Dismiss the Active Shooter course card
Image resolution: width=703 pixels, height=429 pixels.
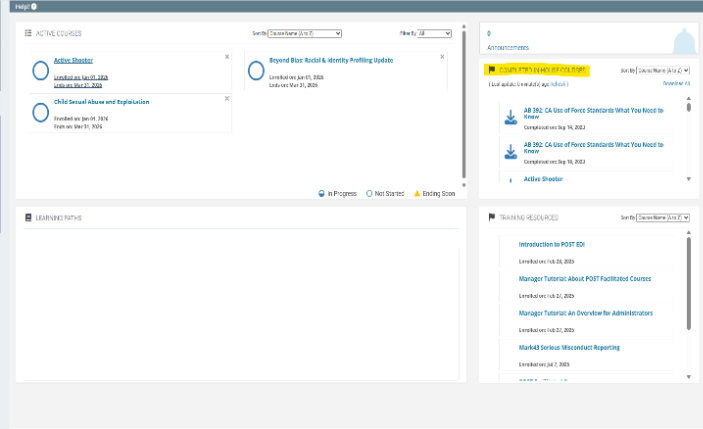(227, 57)
